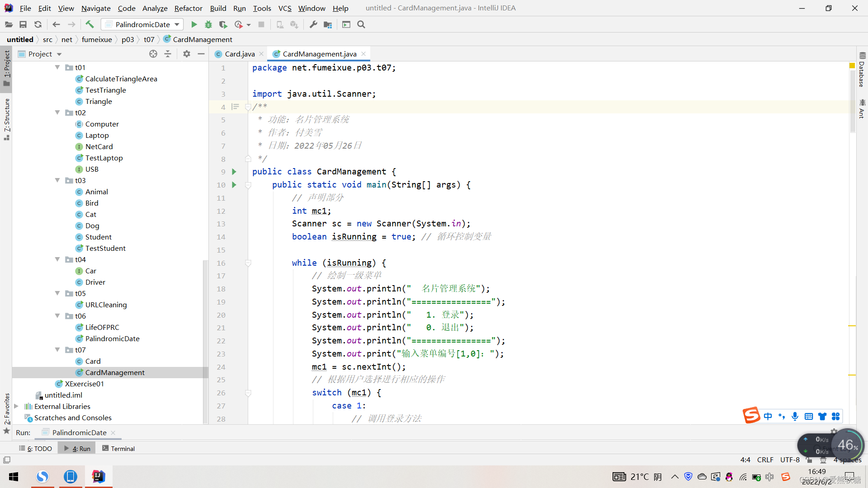Image resolution: width=868 pixels, height=488 pixels.
Task: Select TestTriangle in the project tree
Action: point(105,90)
